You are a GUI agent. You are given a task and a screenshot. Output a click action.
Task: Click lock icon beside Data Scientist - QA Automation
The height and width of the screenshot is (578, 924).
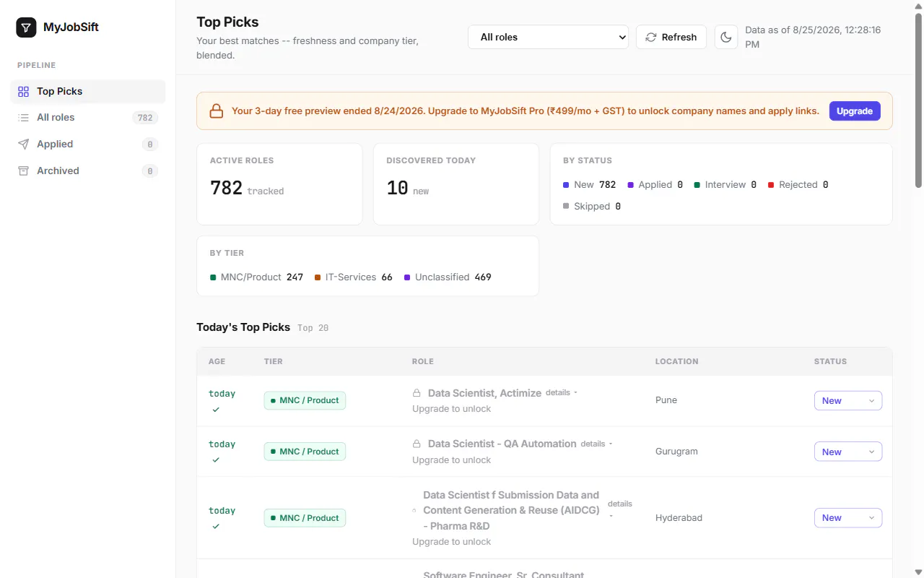(417, 444)
